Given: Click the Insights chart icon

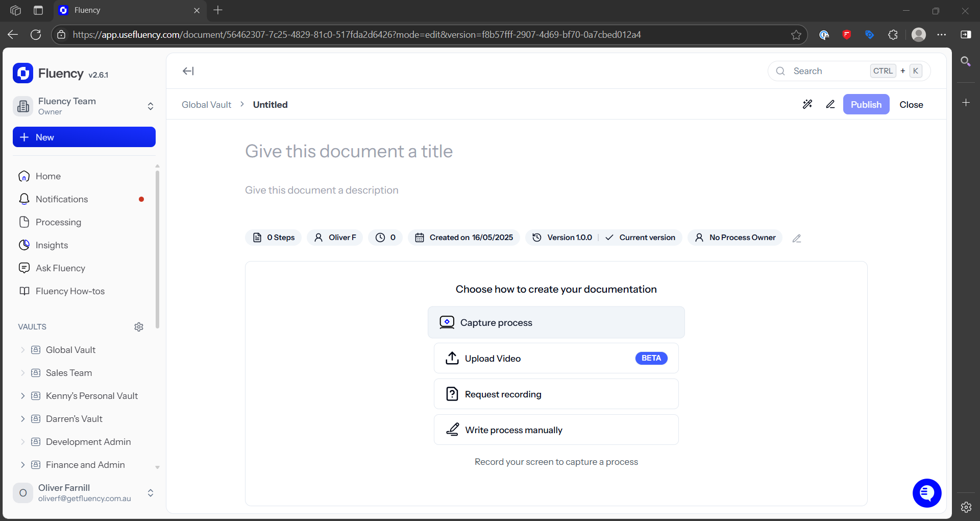Looking at the screenshot, I should 24,245.
